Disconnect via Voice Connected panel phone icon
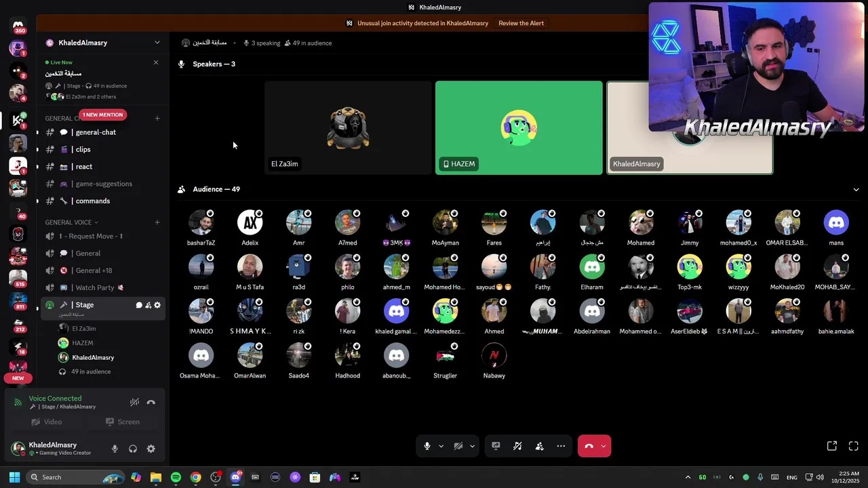The width and height of the screenshot is (868, 488). (151, 402)
